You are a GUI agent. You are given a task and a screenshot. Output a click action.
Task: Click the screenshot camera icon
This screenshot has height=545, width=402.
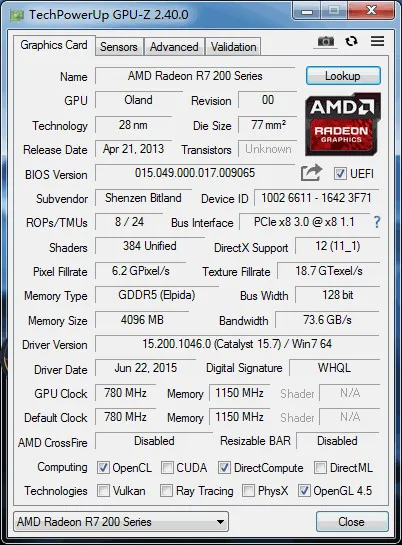[x=326, y=41]
